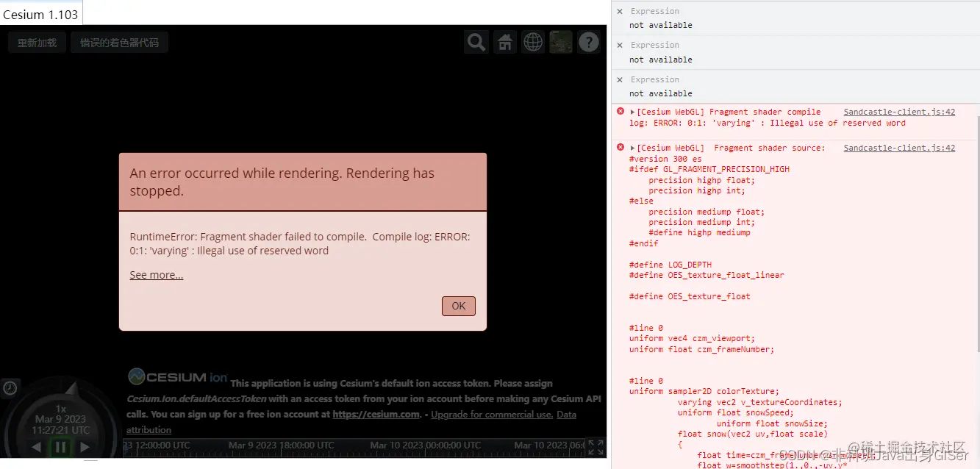Image resolution: width=980 pixels, height=469 pixels.
Task: Open the navigation help question mark icon
Action: [589, 42]
